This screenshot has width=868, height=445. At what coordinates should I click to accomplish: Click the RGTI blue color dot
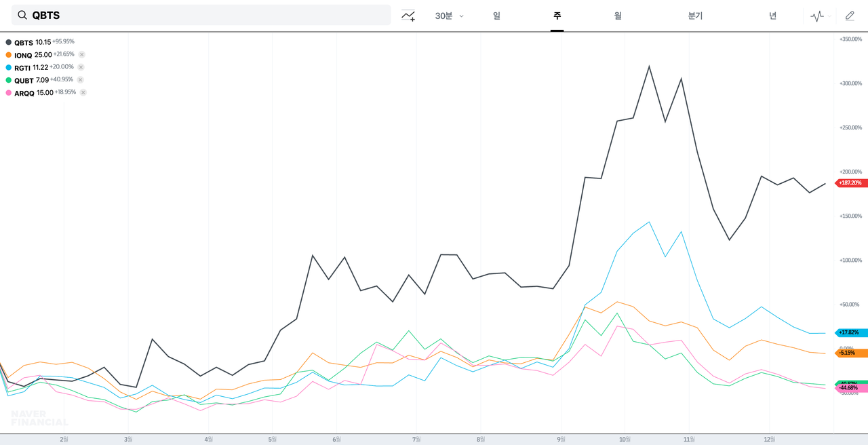(8, 67)
